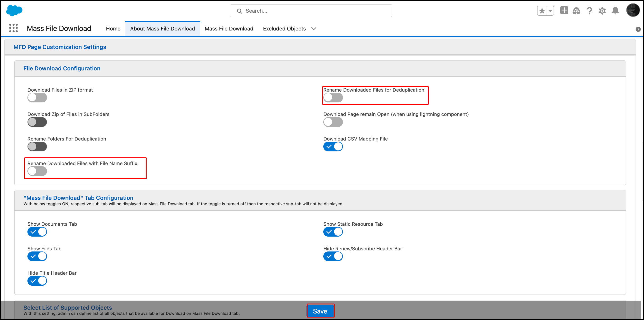Open Trailhead guidance center icon
The image size is (644, 320).
coord(576,11)
